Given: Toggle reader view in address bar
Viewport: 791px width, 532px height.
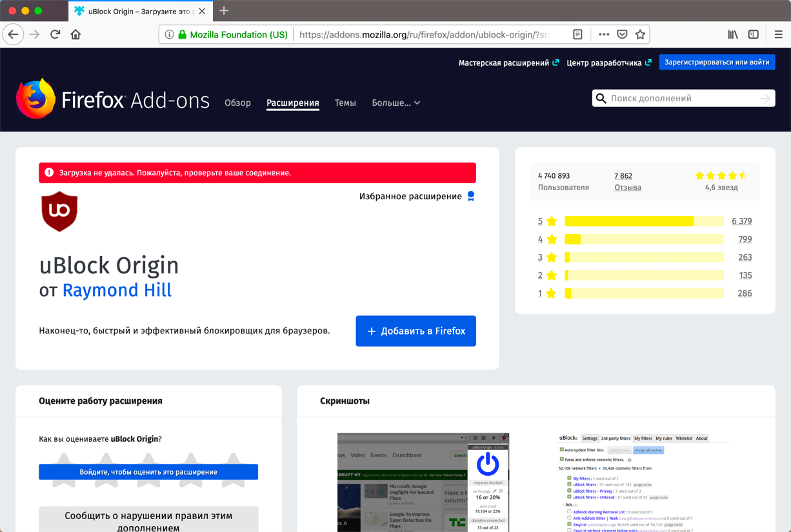Looking at the screenshot, I should tap(577, 35).
